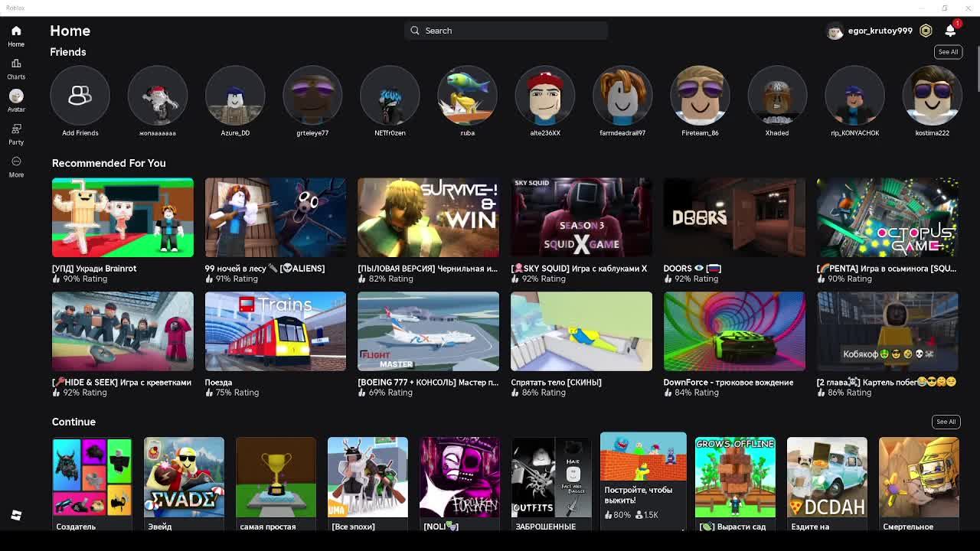Screen dimensions: 980x551
Task: Open the notifications bell
Action: (x=950, y=31)
